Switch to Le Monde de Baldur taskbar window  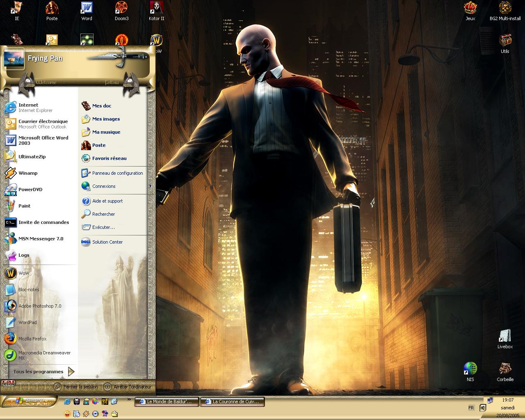[x=167, y=402]
